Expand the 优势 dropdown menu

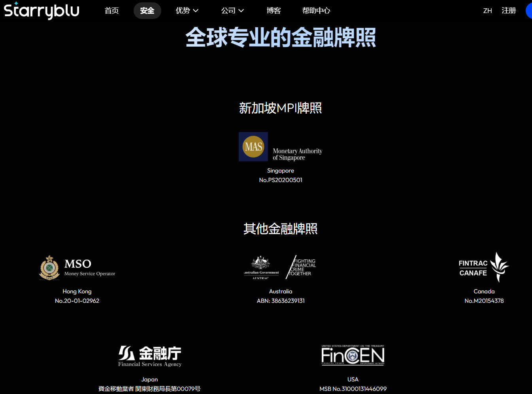pos(187,11)
